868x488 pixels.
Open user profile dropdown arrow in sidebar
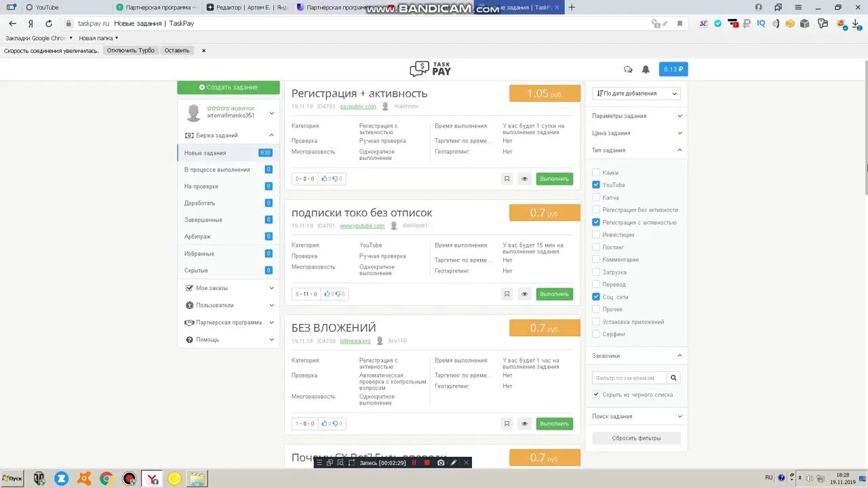[x=272, y=113]
